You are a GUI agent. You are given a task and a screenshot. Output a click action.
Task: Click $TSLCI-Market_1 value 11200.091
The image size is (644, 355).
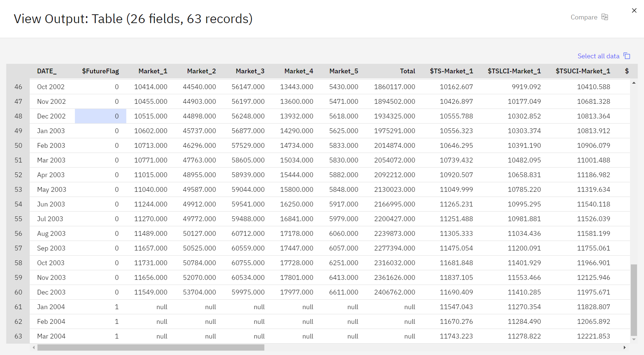(x=524, y=248)
